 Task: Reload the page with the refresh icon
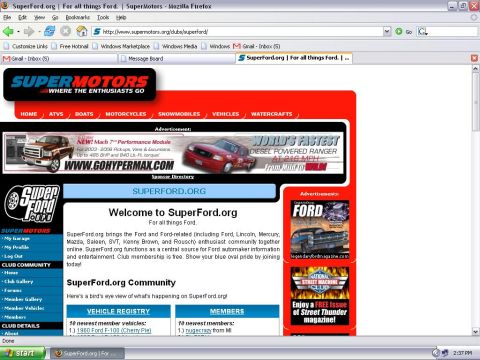(x=50, y=31)
